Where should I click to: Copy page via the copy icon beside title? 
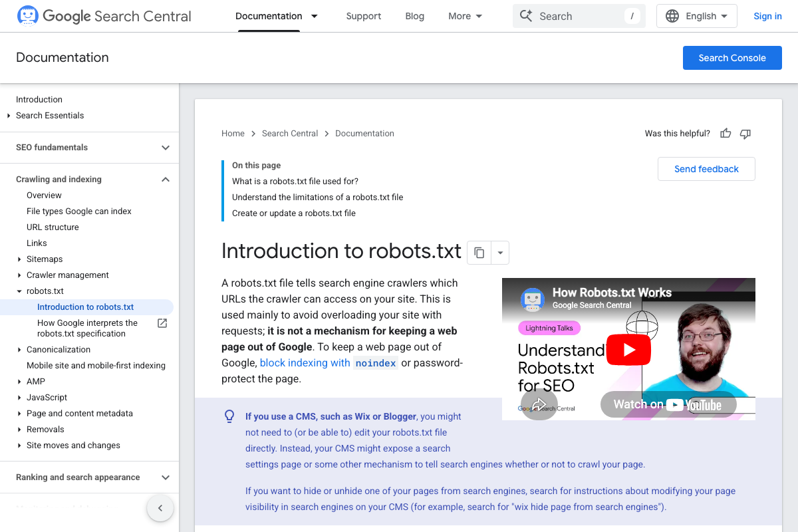(x=479, y=253)
